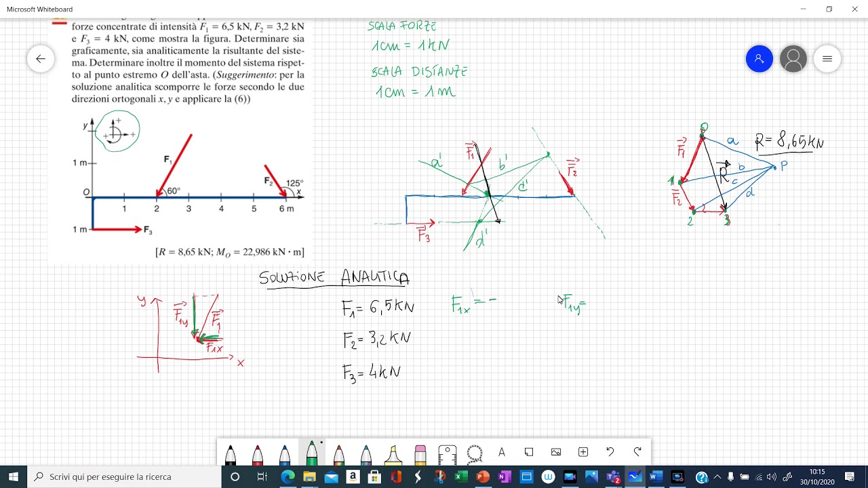Switch to Word on the taskbar
The image size is (868, 488).
(656, 477)
